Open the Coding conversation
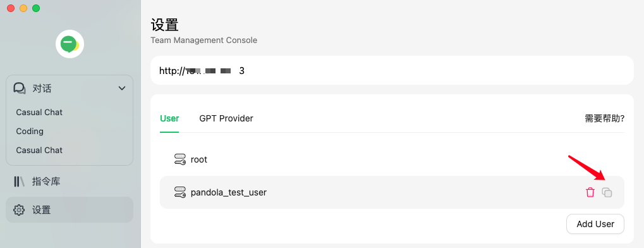644x248 pixels. (x=30, y=131)
